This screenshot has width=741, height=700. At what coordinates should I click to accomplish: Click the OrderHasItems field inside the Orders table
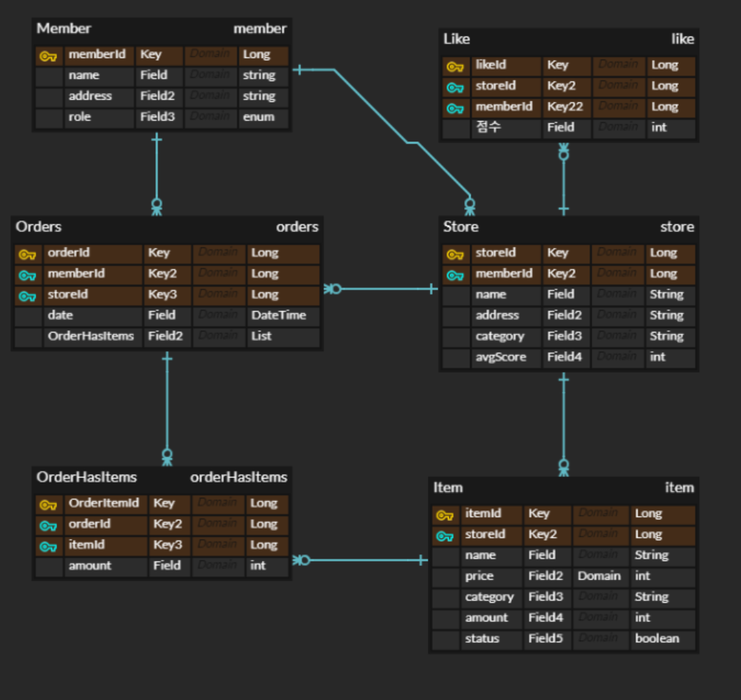[x=90, y=337]
